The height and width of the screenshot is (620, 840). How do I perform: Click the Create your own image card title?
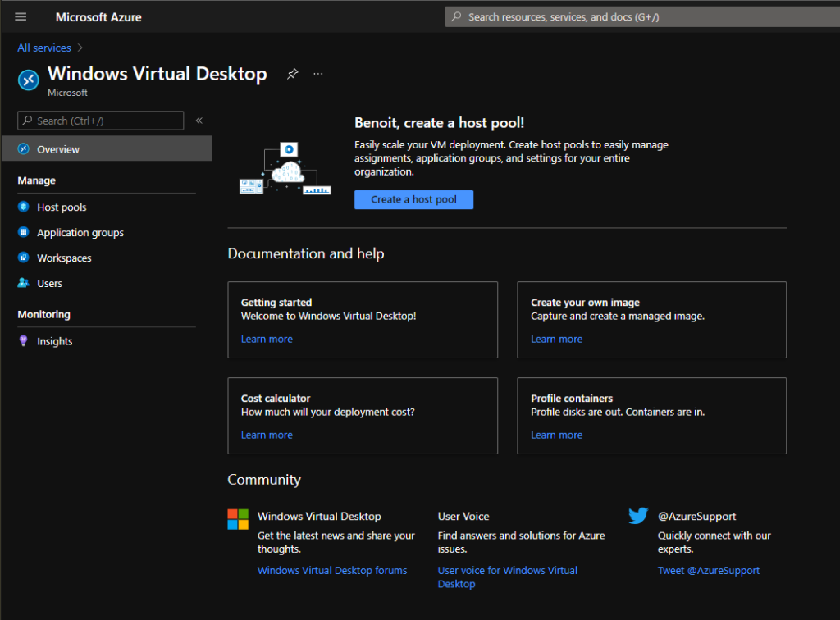[x=585, y=303]
